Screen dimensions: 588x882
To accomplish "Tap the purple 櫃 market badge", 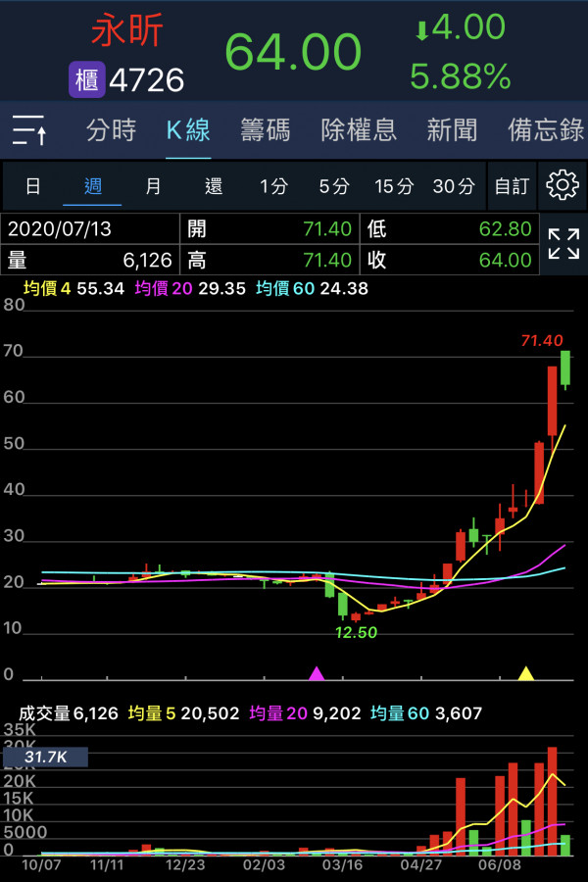I will [x=86, y=79].
